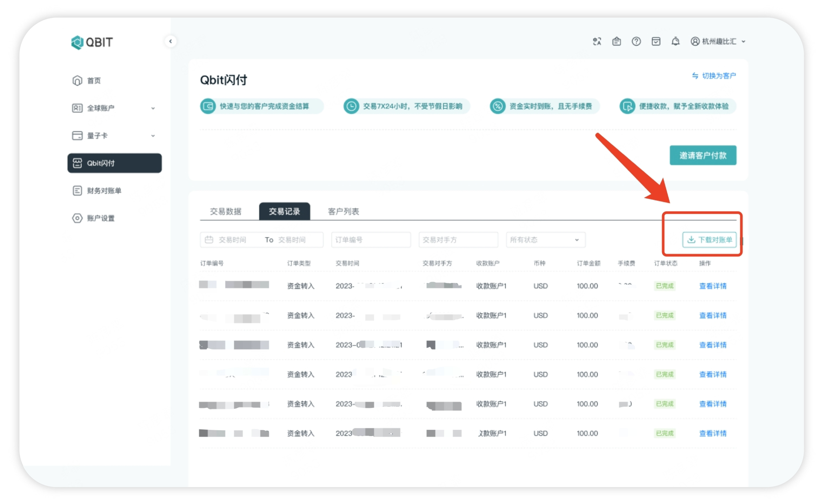823x504 pixels.
Task: Click 查看详情 in the last order row
Action: (713, 434)
